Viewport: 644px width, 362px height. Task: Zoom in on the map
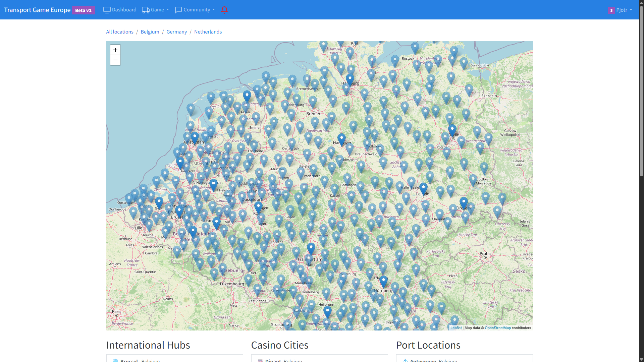click(x=115, y=50)
